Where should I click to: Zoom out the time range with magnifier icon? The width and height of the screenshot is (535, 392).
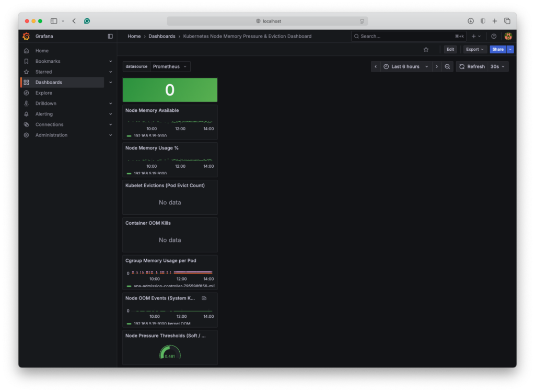pos(447,66)
